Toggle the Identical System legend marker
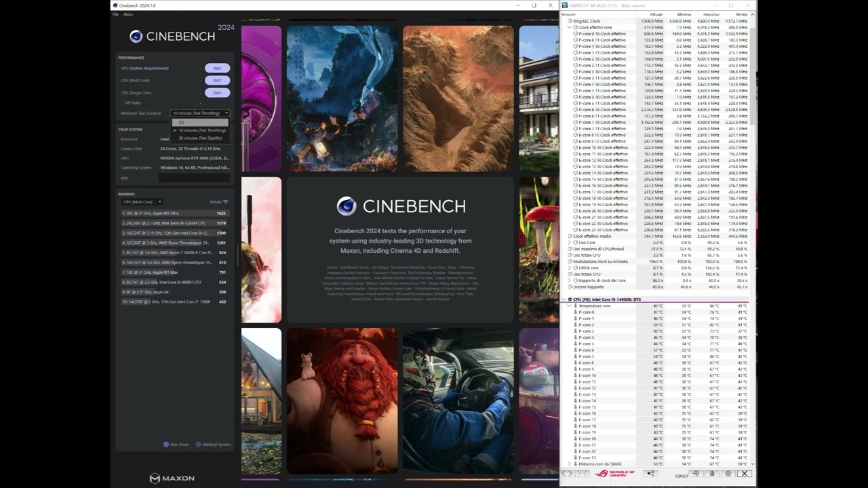This screenshot has width=868, height=488. (199, 445)
